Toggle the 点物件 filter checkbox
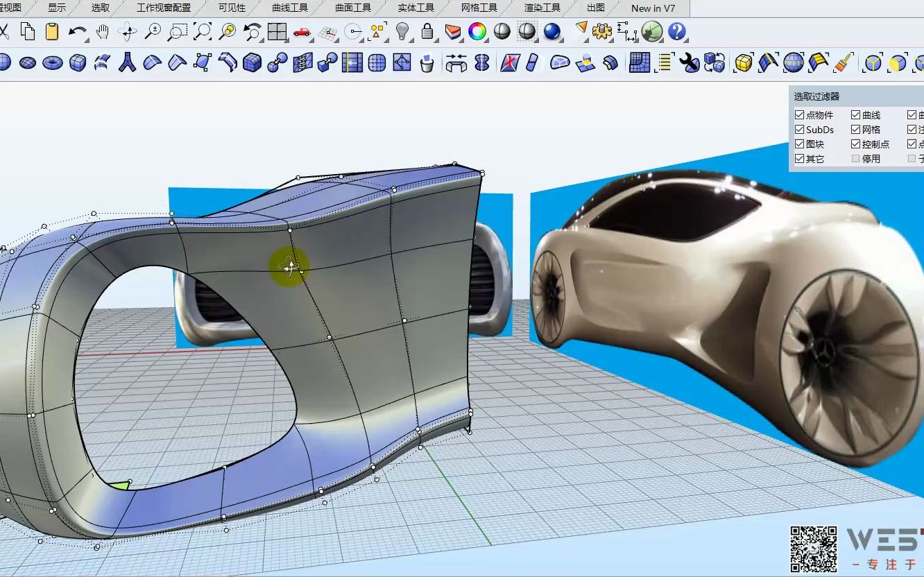The width and height of the screenshot is (924, 577). pyautogui.click(x=800, y=115)
